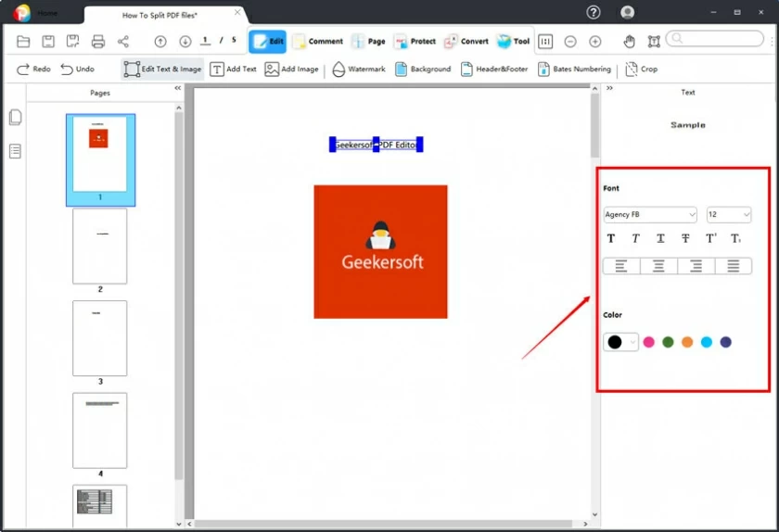Switch to the Comment tab
The width and height of the screenshot is (779, 532).
317,42
